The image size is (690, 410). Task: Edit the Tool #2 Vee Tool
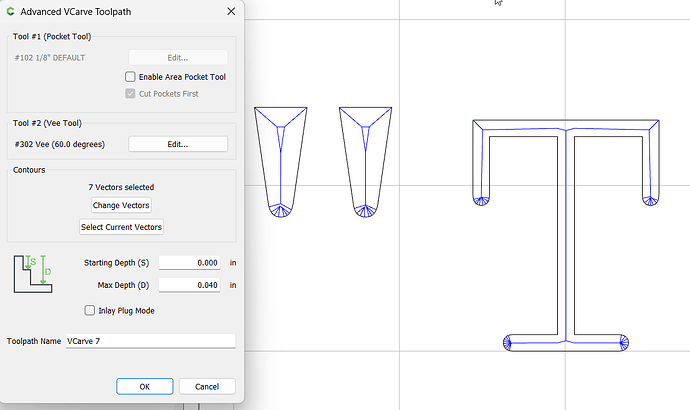point(177,144)
